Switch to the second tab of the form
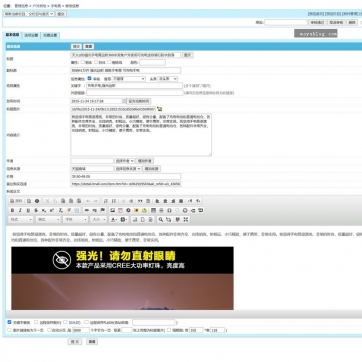 [31, 35]
